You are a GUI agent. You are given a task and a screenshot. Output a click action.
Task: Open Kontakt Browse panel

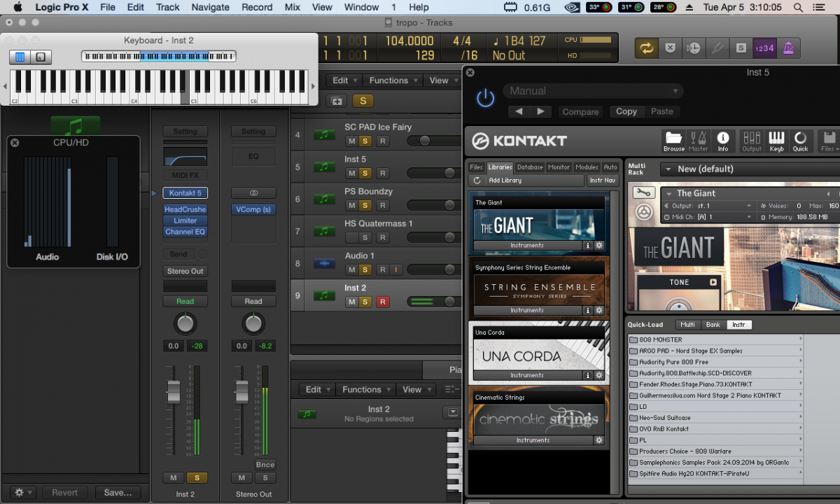click(x=673, y=141)
